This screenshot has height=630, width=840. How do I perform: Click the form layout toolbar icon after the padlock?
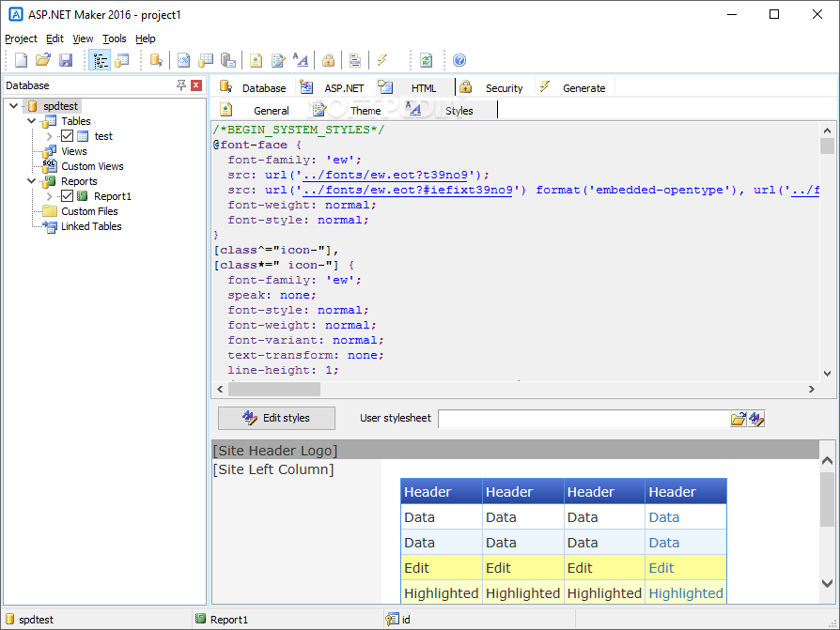tap(355, 60)
